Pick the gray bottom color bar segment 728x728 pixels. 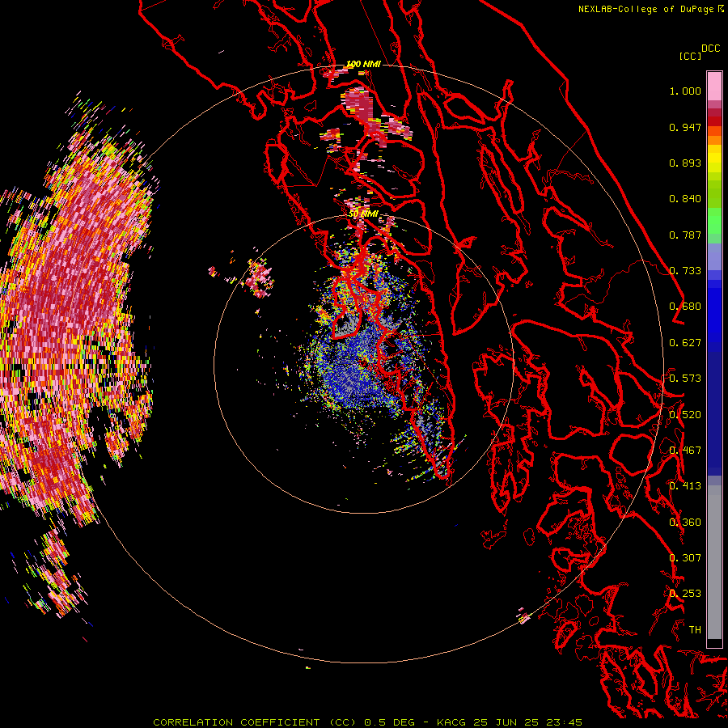click(714, 562)
